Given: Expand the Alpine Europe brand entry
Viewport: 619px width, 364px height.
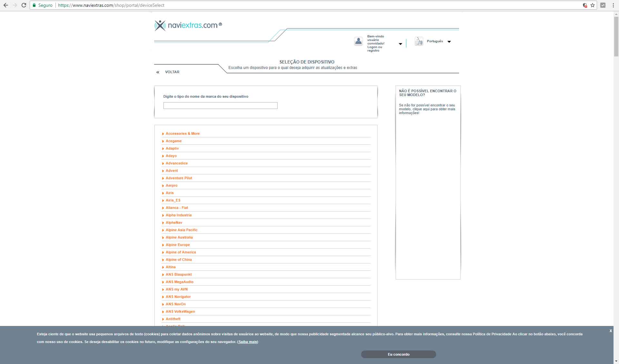Looking at the screenshot, I should (x=178, y=245).
